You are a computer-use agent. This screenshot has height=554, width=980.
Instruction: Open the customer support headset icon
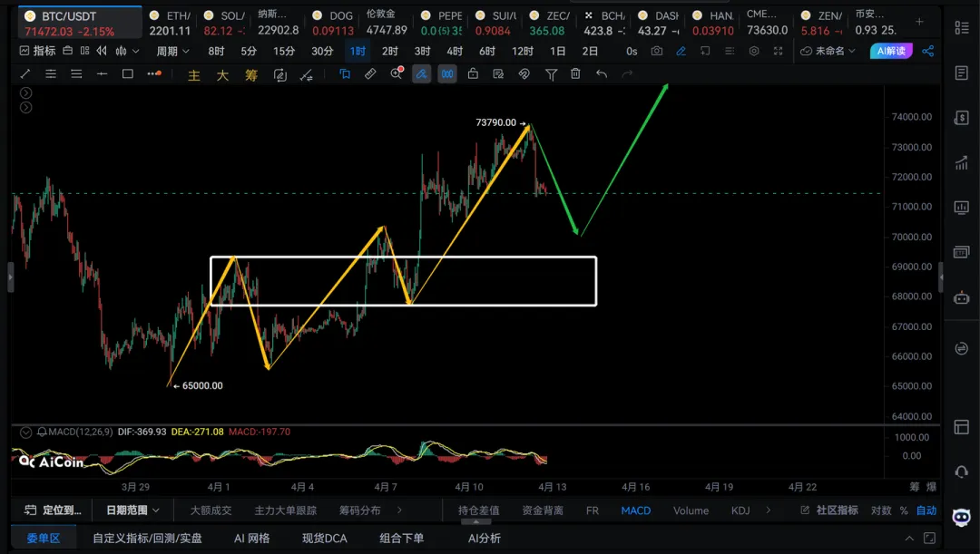point(962,472)
